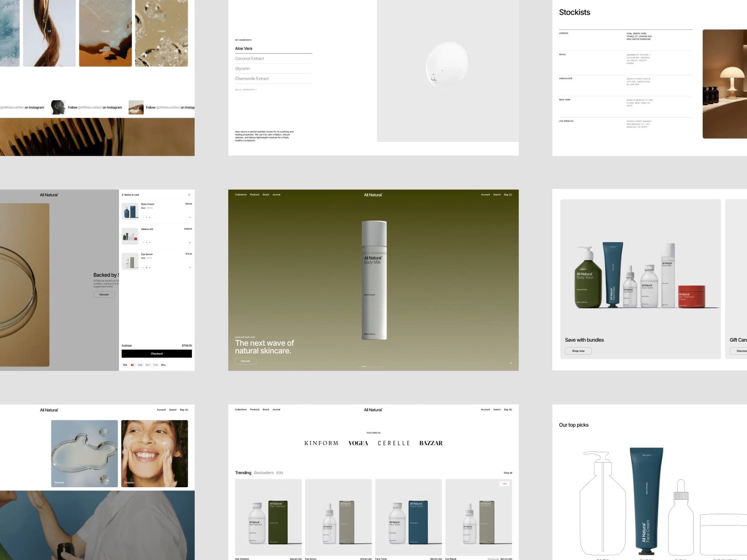Click the plus icon to increase Body Cream quantity
Viewport: 747px width, 560px height.
tap(149, 217)
